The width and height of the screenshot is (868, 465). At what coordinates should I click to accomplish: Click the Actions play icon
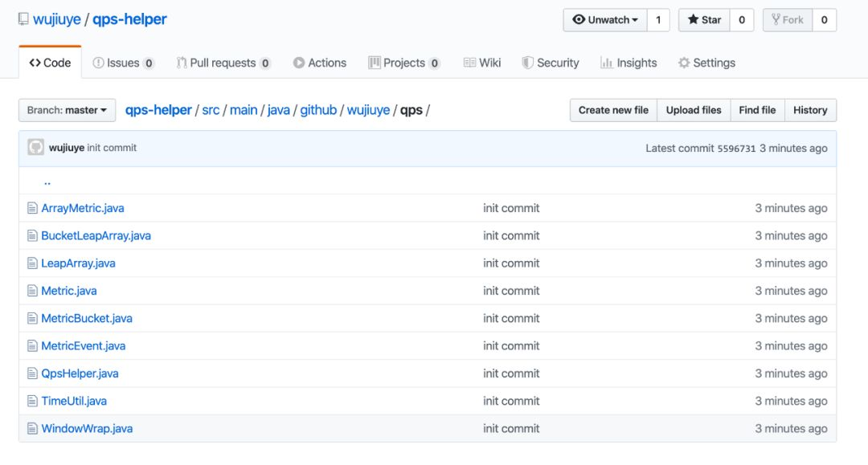[299, 63]
